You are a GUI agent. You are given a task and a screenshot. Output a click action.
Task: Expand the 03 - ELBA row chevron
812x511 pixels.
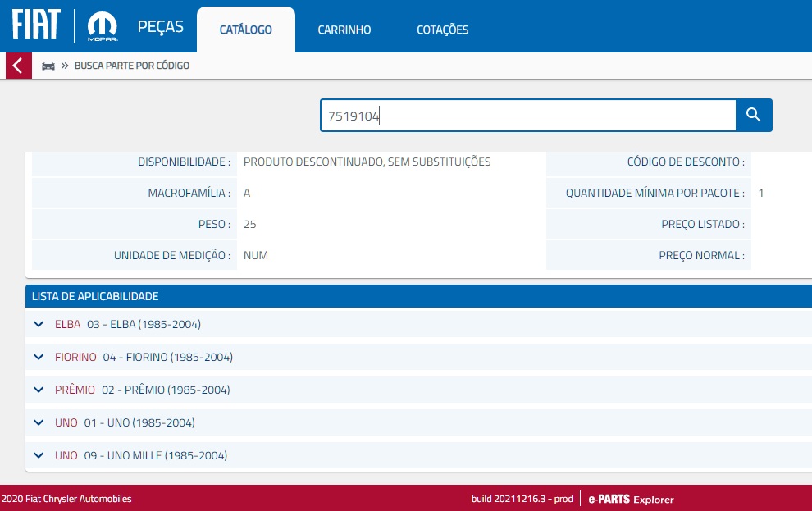(38, 324)
